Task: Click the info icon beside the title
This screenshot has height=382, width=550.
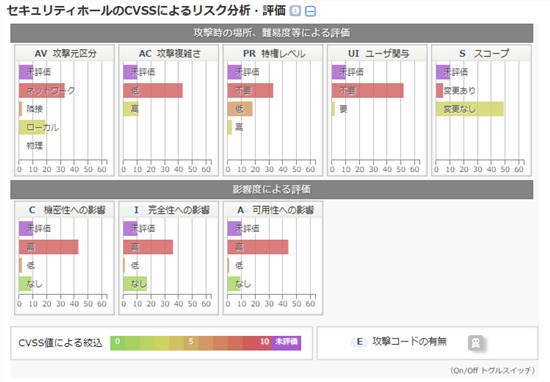Action: click(x=295, y=11)
